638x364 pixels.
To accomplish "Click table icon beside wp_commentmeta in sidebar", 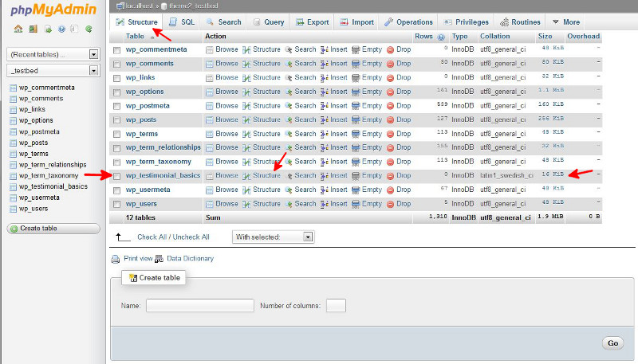I will (13, 88).
